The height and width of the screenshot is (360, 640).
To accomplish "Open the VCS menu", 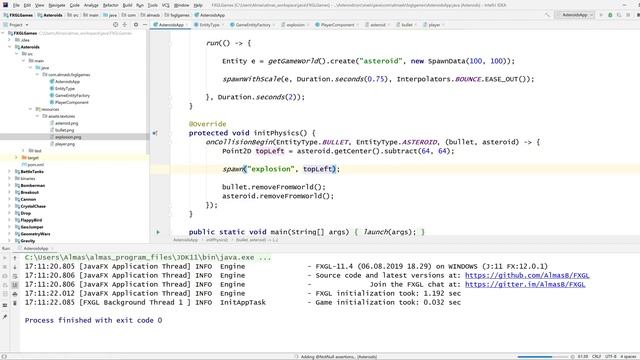I will pos(165,5).
